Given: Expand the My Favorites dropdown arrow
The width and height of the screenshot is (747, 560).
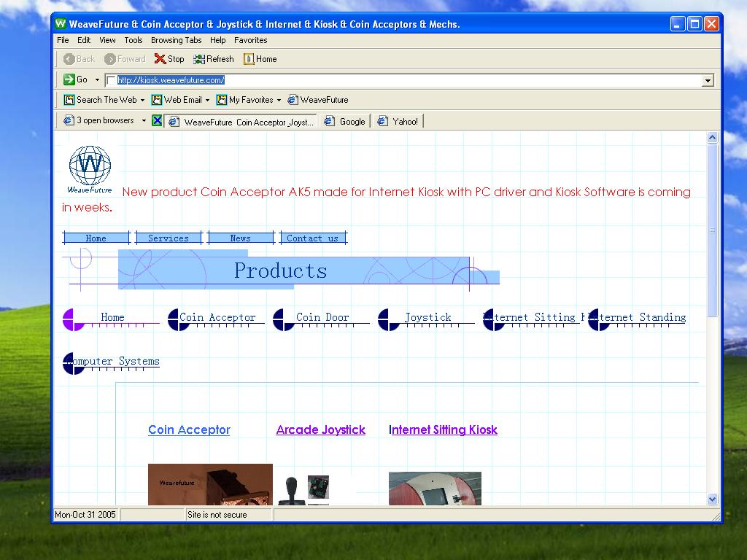Looking at the screenshot, I should point(279,100).
